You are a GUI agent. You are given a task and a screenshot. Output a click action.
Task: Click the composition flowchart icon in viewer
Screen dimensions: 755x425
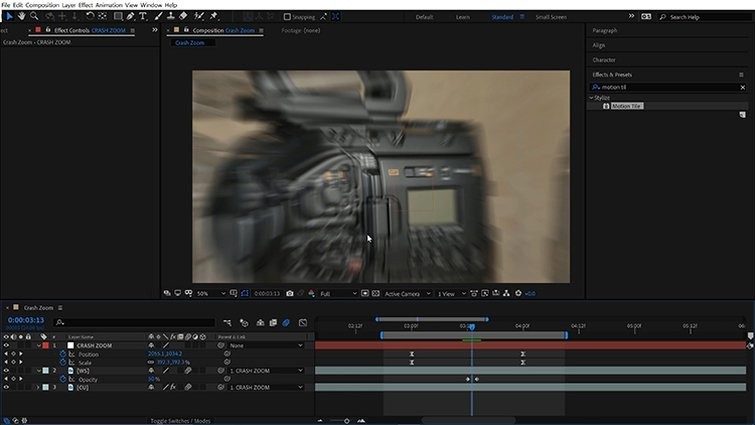pos(507,293)
